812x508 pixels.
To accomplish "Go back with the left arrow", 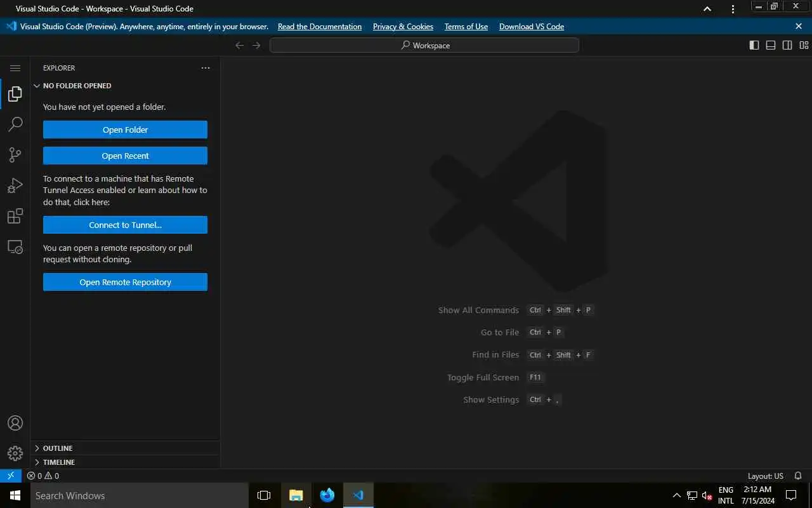I will click(x=239, y=45).
